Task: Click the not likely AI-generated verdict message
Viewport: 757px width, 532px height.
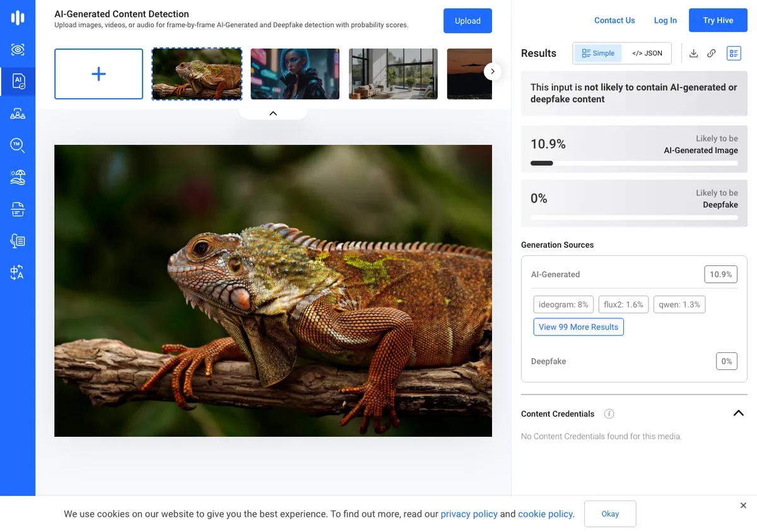Action: [x=634, y=93]
